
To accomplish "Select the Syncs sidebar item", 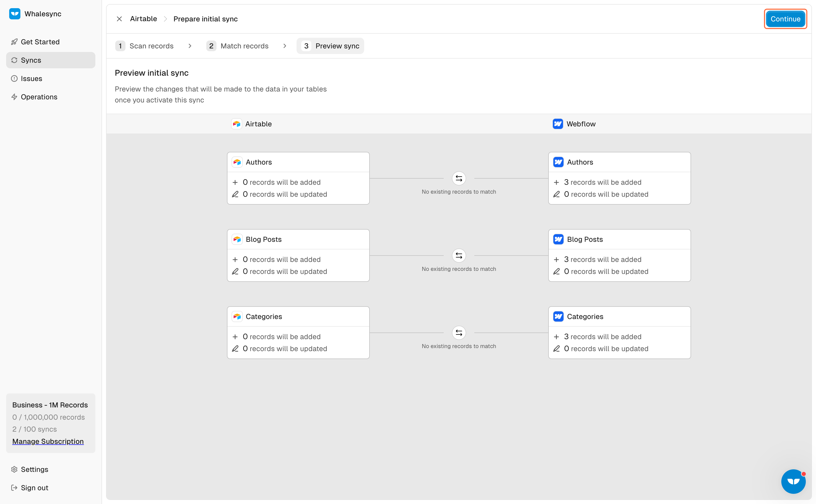I will (x=51, y=60).
